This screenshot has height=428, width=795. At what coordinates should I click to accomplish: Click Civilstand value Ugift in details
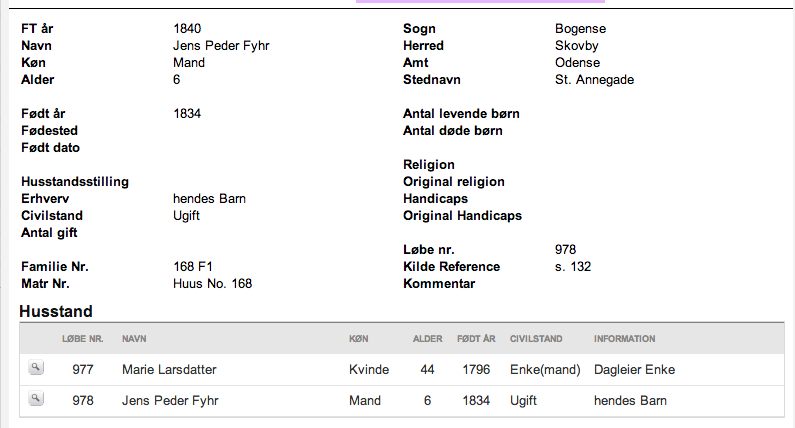tap(186, 216)
